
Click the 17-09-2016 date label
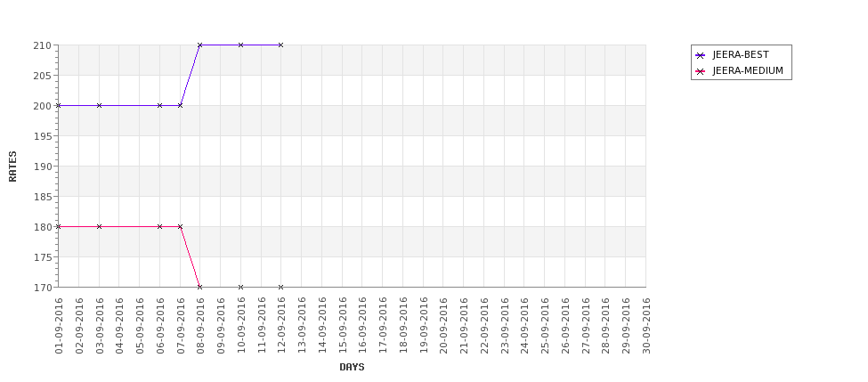click(x=383, y=326)
